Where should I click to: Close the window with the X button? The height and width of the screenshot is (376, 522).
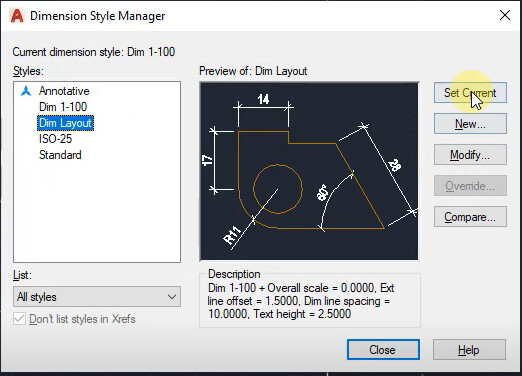(505, 15)
